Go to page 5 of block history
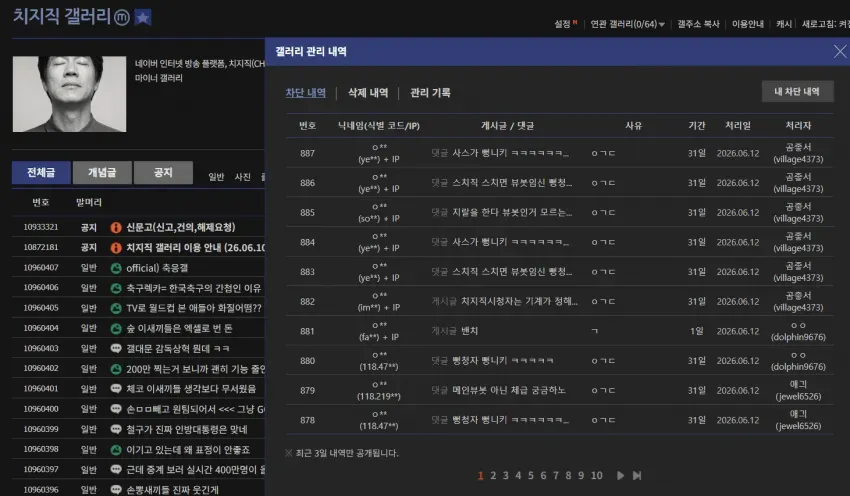 pos(530,475)
